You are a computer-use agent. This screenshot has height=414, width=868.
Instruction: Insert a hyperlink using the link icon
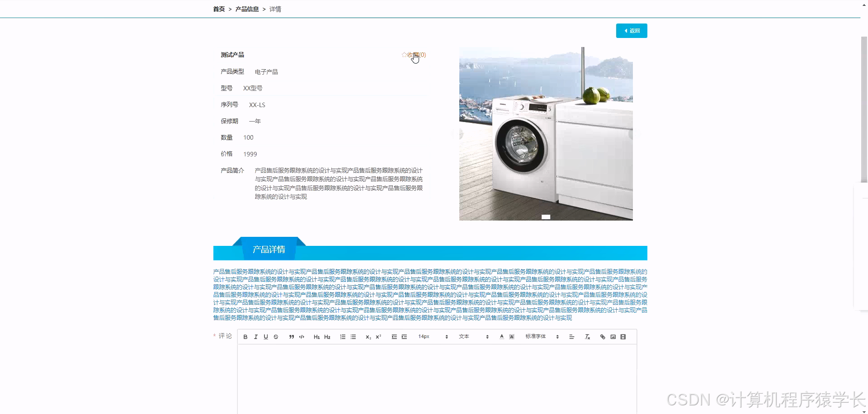602,337
